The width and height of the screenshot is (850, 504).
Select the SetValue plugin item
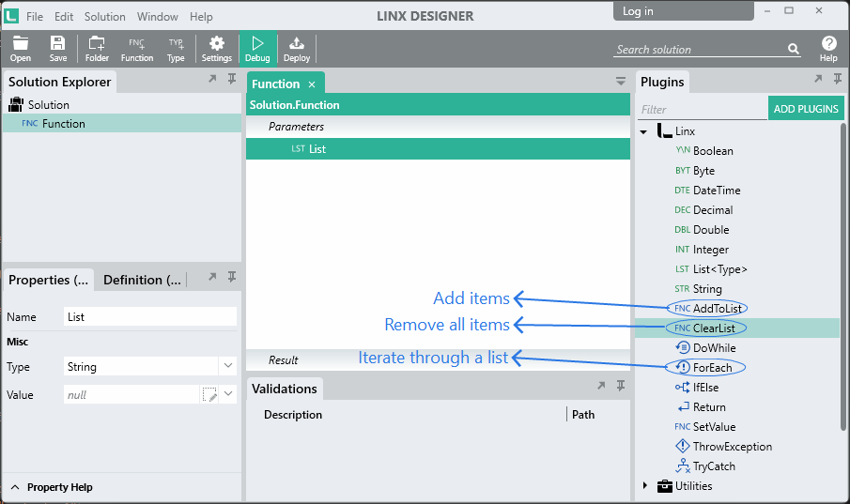(705, 426)
